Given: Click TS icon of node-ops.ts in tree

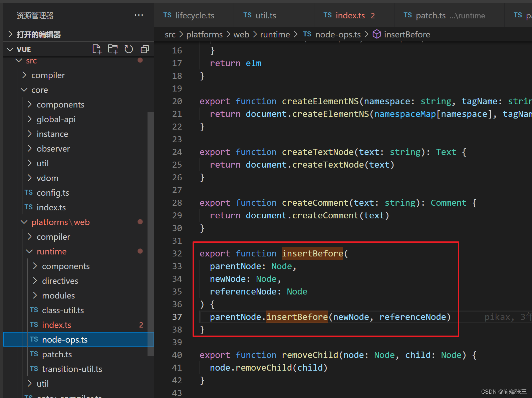Looking at the screenshot, I should [x=34, y=339].
